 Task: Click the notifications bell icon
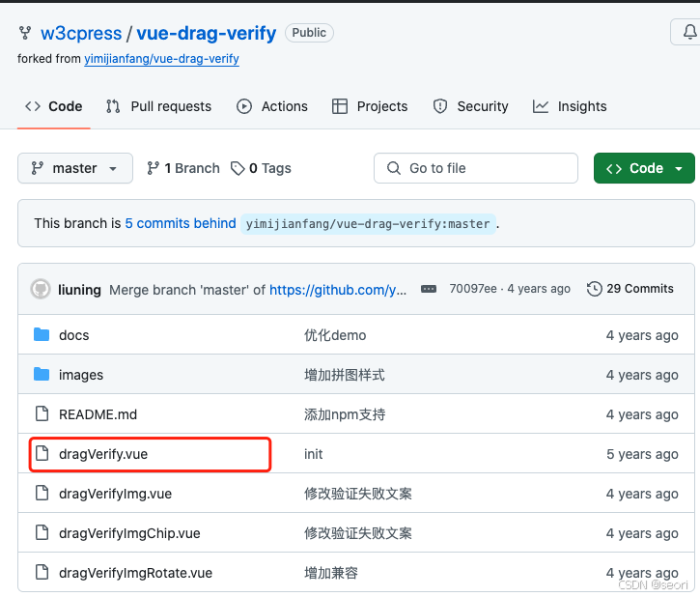[x=689, y=32]
